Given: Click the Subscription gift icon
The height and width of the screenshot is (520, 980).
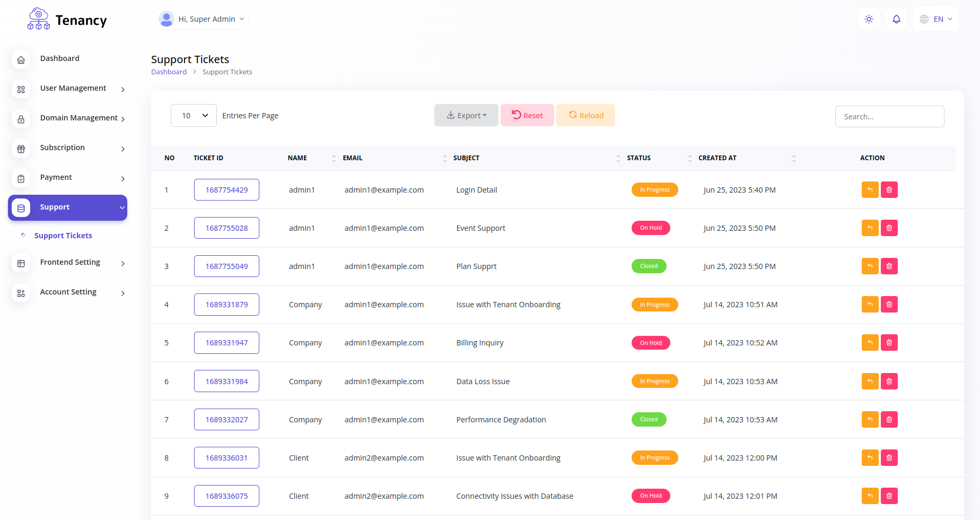Looking at the screenshot, I should pos(21,149).
